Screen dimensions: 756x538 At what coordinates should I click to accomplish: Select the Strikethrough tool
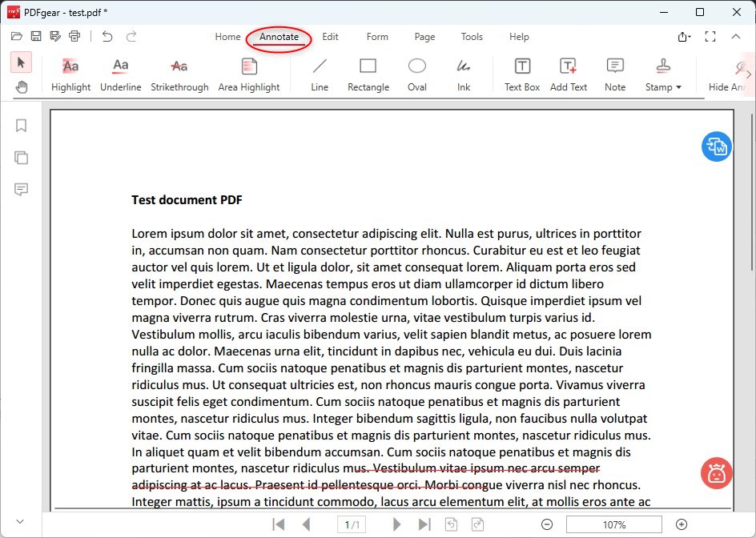pos(179,74)
